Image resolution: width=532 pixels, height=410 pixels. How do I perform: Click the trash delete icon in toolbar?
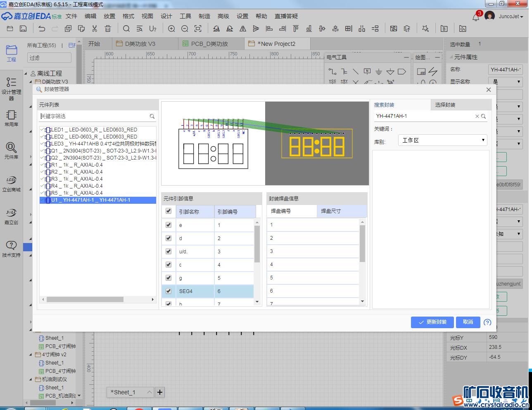(x=108, y=29)
